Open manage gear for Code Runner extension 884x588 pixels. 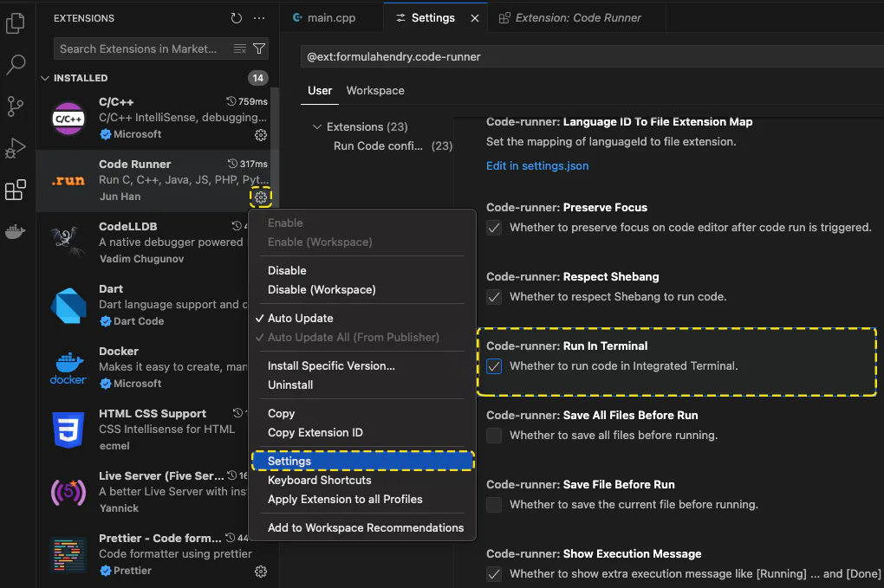(x=261, y=197)
